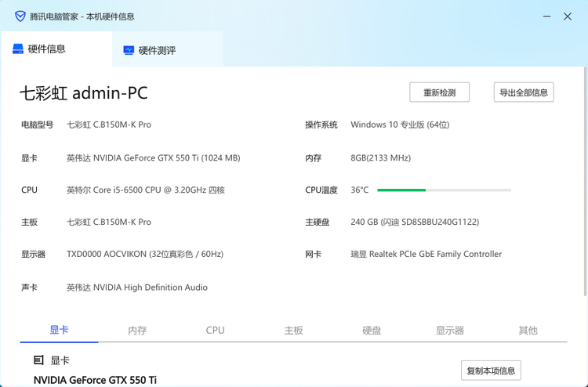
Task: Open the CPU detail tab
Action: coord(215,330)
